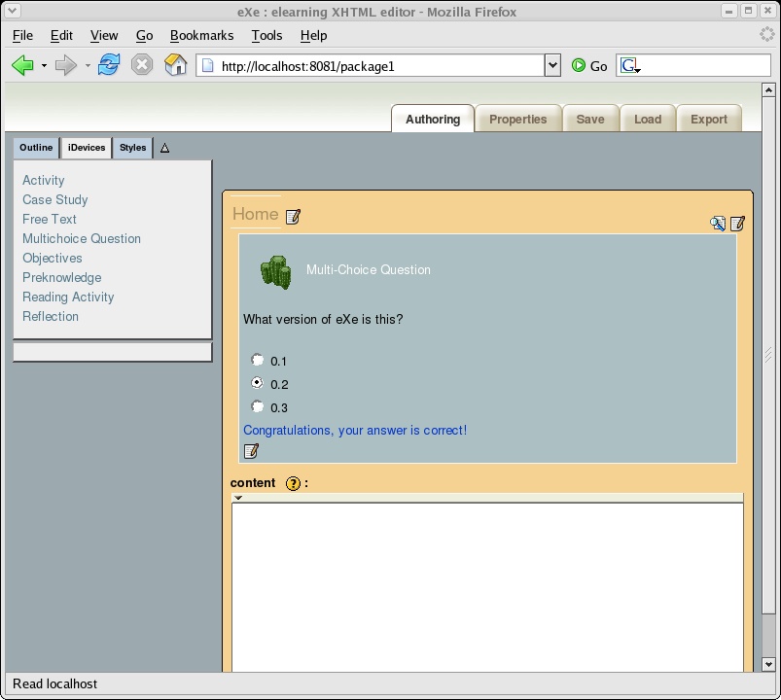Screen dimensions: 781x700
Task: Switch to the Authoring tab
Action: pos(433,119)
